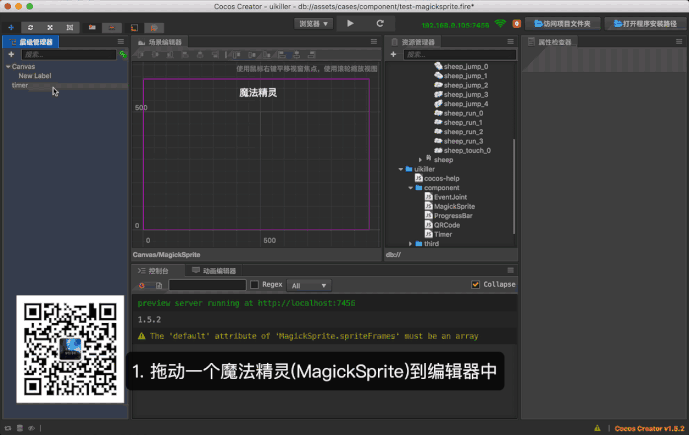Enable the Regex checkbox
This screenshot has height=435, width=689.
[x=254, y=285]
